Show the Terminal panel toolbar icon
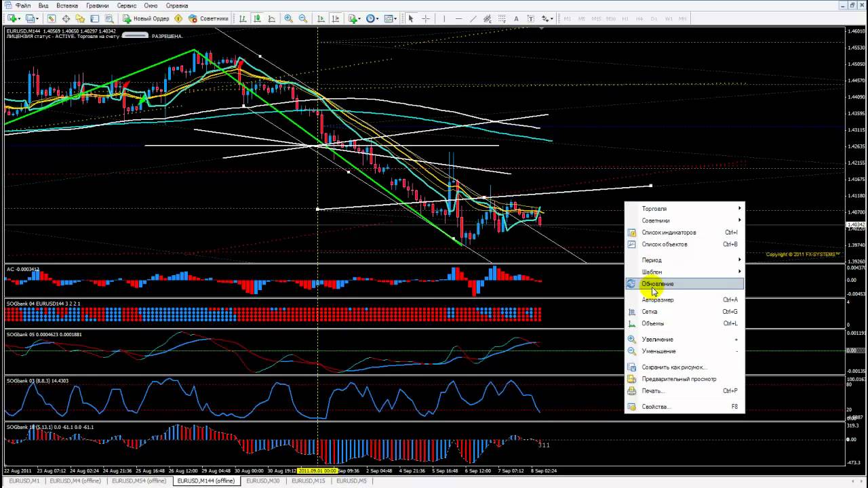This screenshot has height=488, width=868. click(x=94, y=19)
